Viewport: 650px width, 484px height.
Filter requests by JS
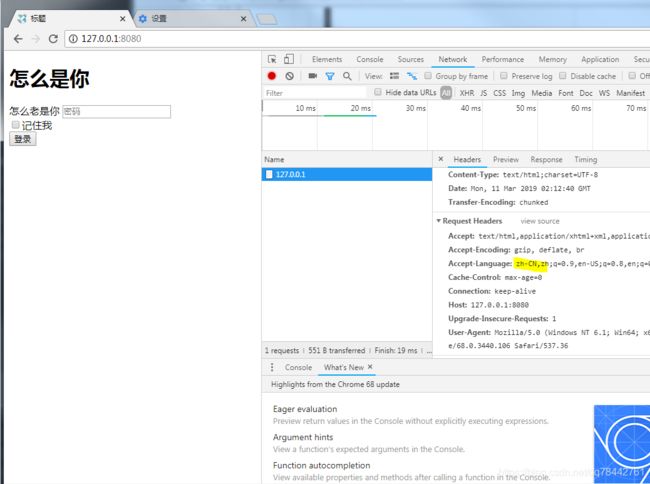[x=484, y=93]
